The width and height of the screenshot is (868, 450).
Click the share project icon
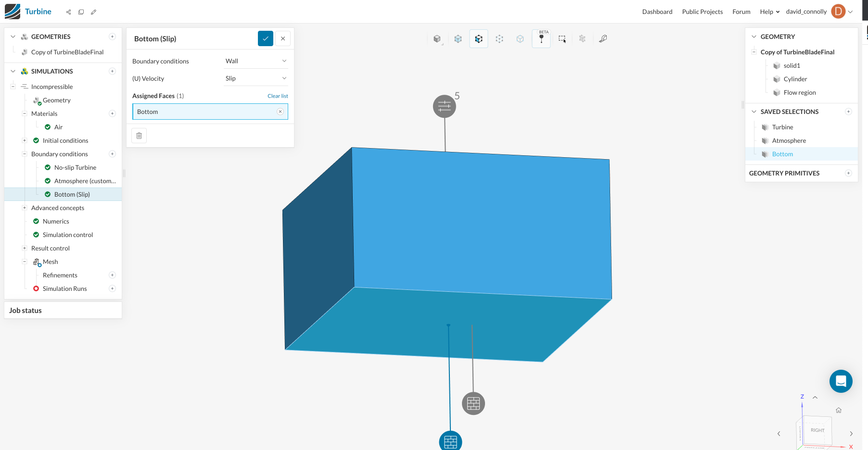69,12
